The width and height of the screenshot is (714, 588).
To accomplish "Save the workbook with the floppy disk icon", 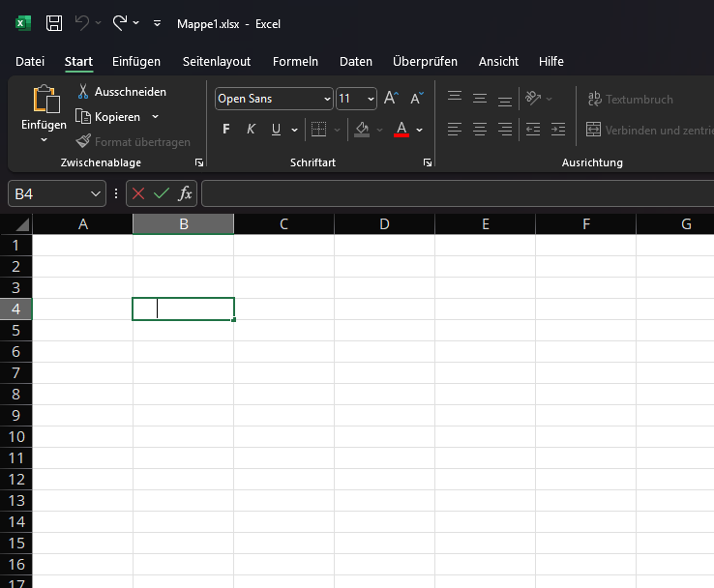I will tap(54, 23).
